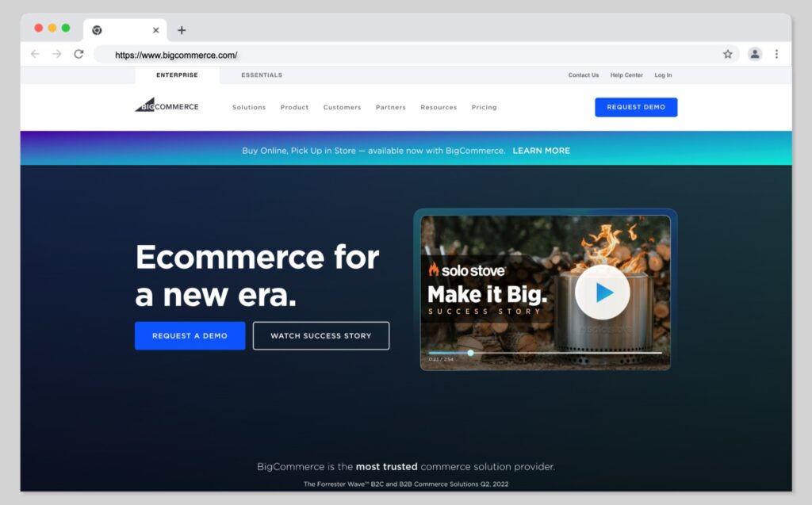Viewport: 812px width, 505px height.
Task: Play the Solo Stove success story video
Action: tap(603, 293)
